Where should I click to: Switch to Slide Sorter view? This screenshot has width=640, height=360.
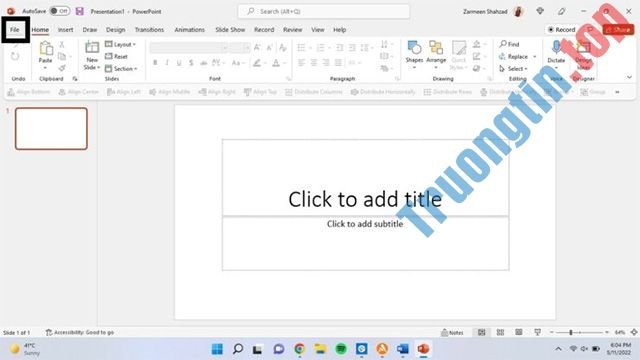tap(500, 332)
